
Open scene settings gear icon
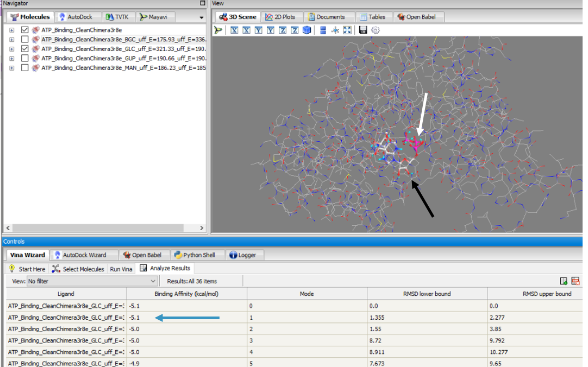pos(375,30)
